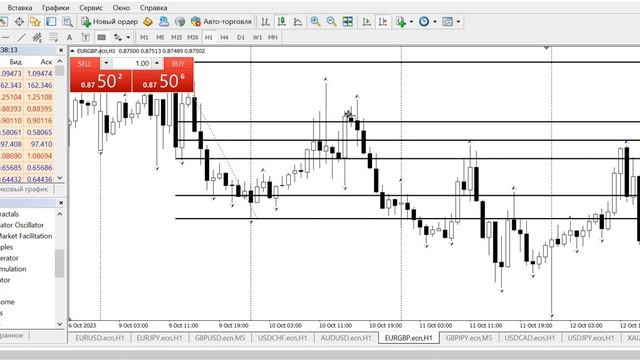Toggle the Terminal panel icon
This screenshot has height=360, width=640.
51,22
